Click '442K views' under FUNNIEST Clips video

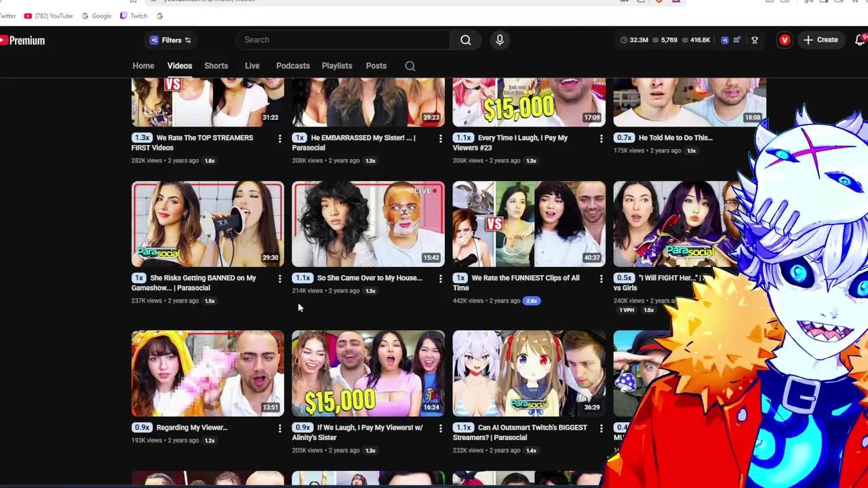[469, 301]
